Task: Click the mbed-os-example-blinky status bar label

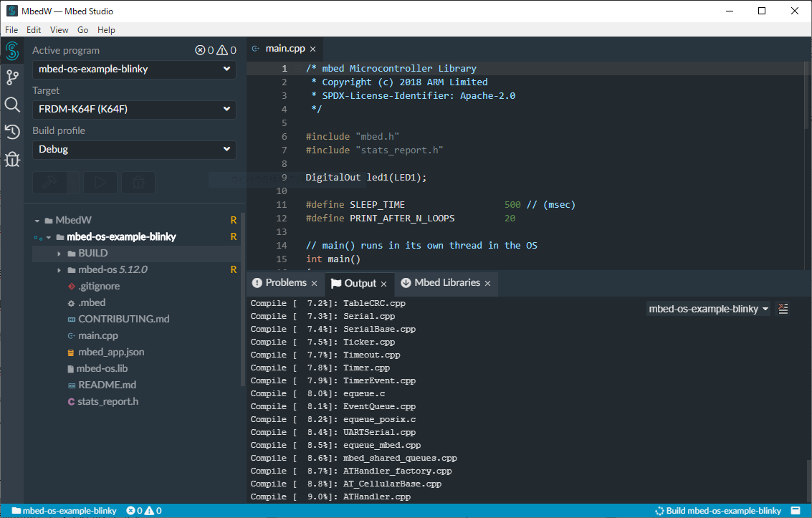Action: (x=65, y=511)
